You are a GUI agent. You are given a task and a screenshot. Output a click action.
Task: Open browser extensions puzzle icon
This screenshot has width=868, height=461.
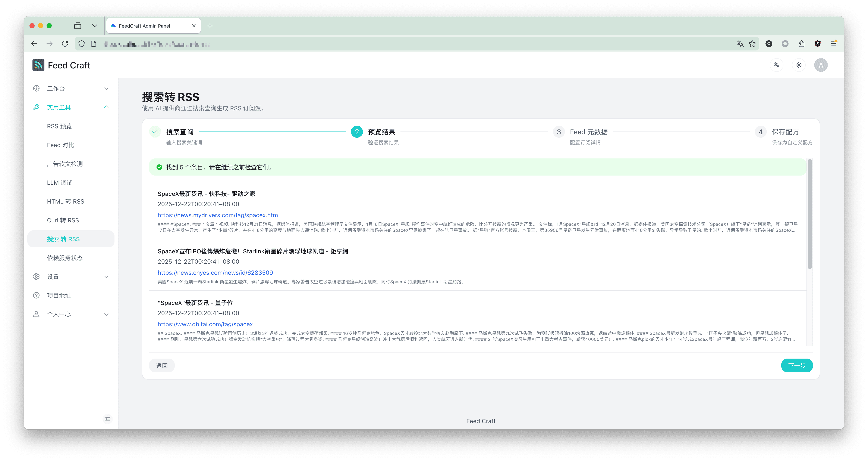coord(801,43)
